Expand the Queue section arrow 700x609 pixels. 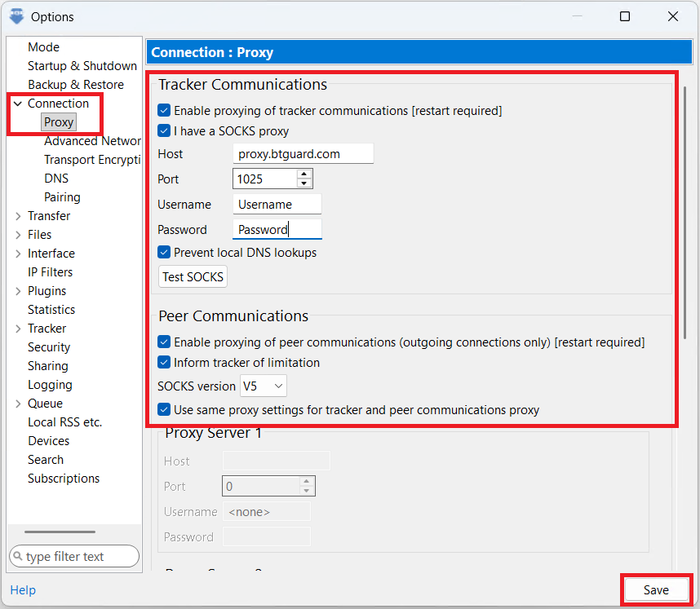tap(18, 404)
